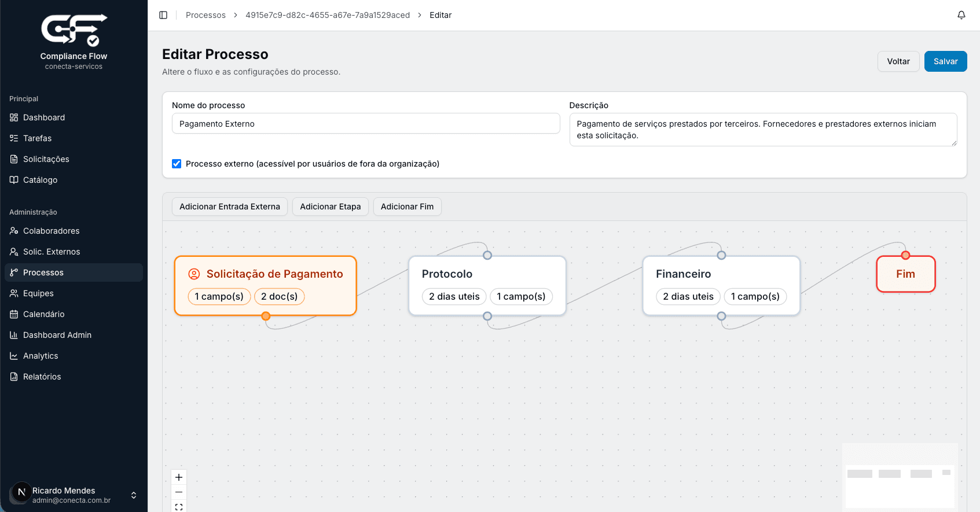This screenshot has height=512, width=980.
Task: Click the Dashboard Admin chart icon
Action: pyautogui.click(x=14, y=335)
